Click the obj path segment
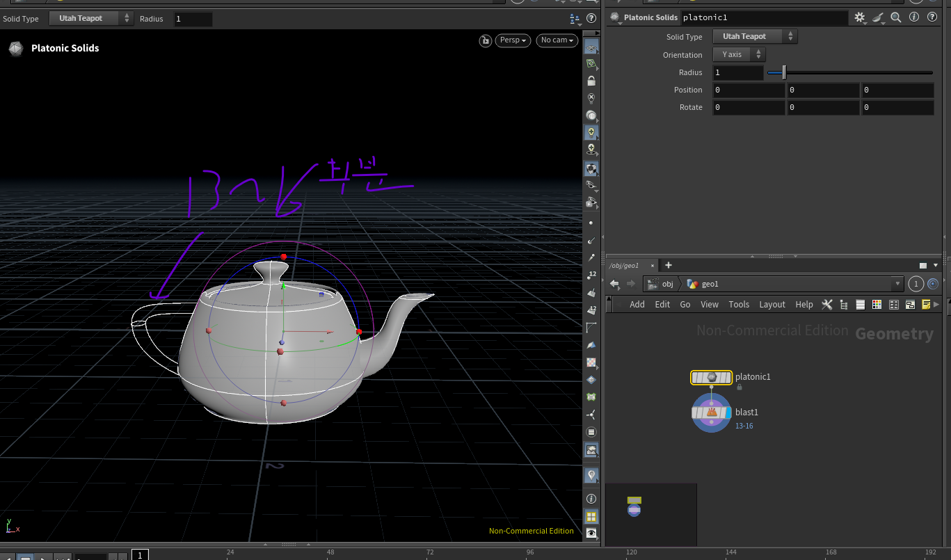The height and width of the screenshot is (560, 951). 661,284
